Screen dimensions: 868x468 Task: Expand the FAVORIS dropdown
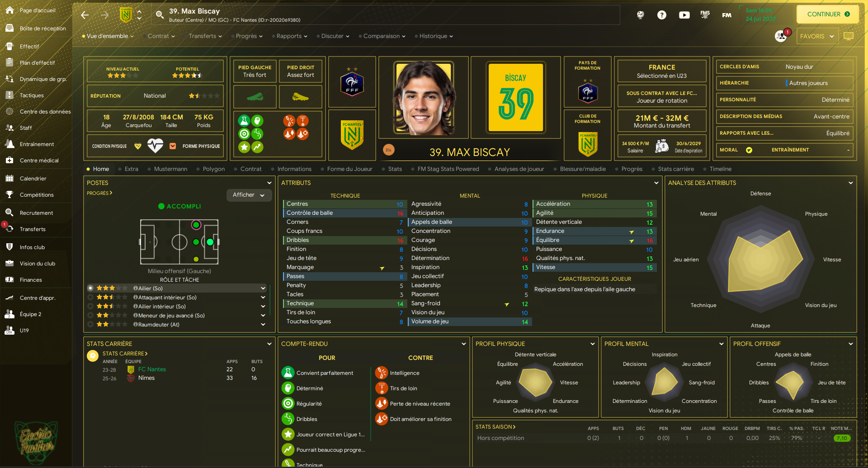click(x=817, y=36)
